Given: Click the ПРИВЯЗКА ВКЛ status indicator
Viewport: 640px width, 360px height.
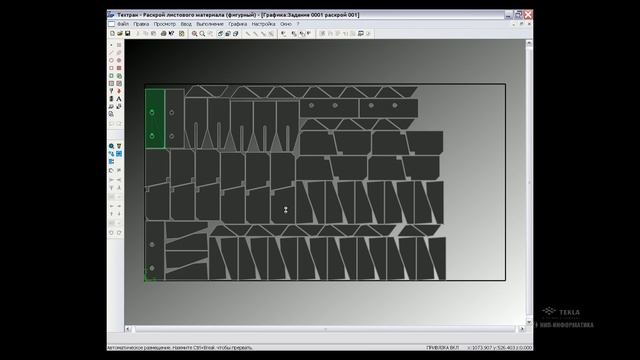Looking at the screenshot, I should pos(443,348).
